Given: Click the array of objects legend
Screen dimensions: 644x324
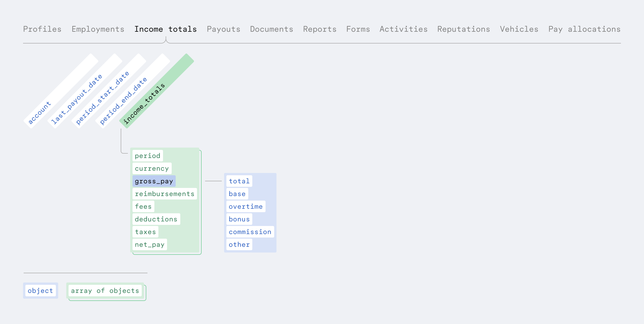Looking at the screenshot, I should coord(105,291).
